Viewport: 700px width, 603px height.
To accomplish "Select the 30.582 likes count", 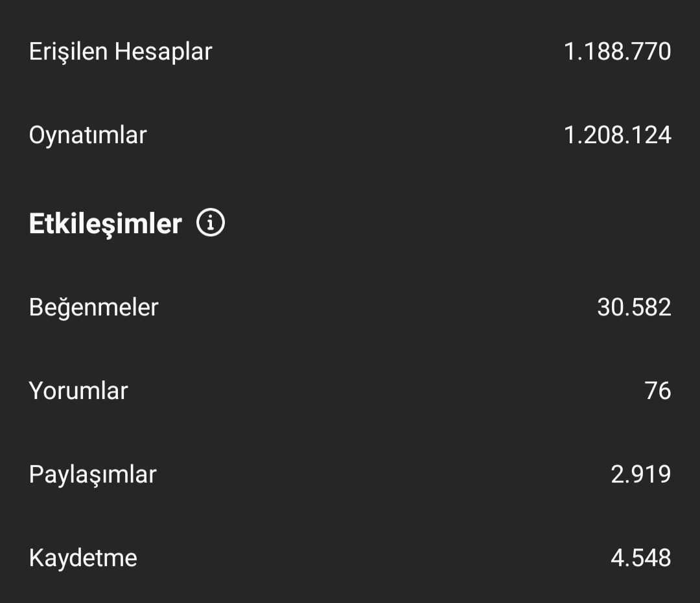I will coord(634,307).
